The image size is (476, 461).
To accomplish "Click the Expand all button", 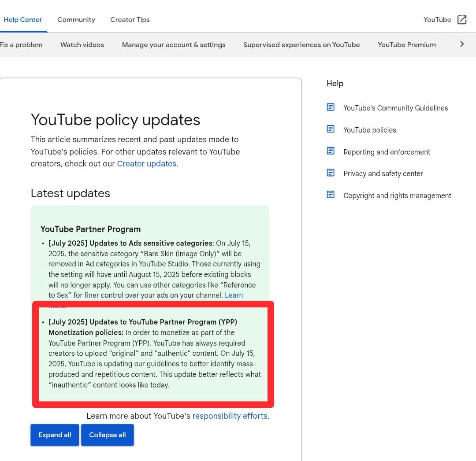I will pyautogui.click(x=55, y=435).
